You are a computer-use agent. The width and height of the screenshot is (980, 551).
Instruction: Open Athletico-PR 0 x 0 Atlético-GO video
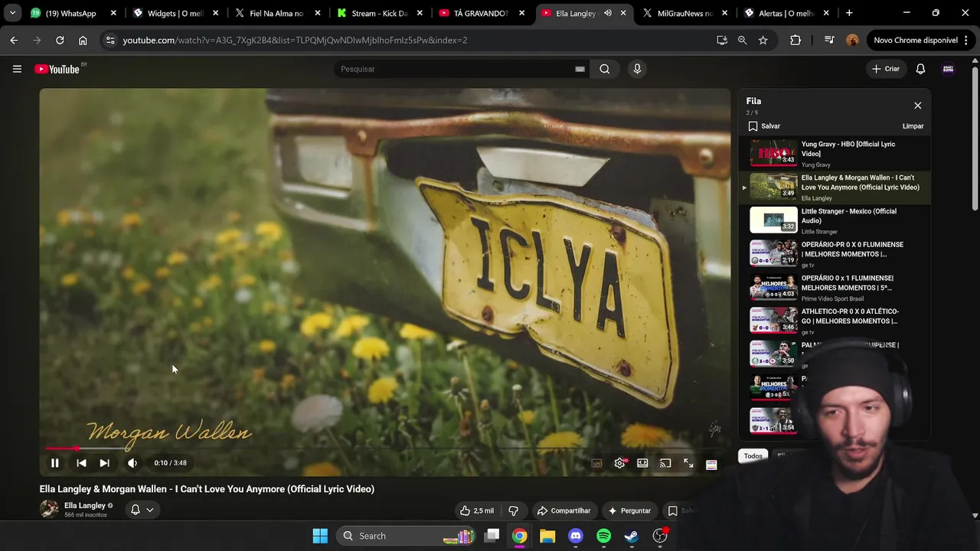[835, 321]
